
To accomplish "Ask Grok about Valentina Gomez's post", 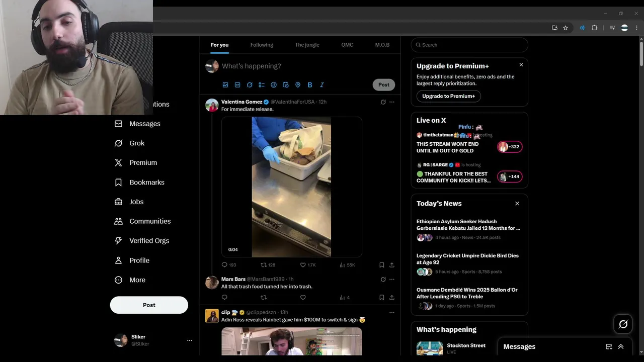I will click(x=383, y=102).
